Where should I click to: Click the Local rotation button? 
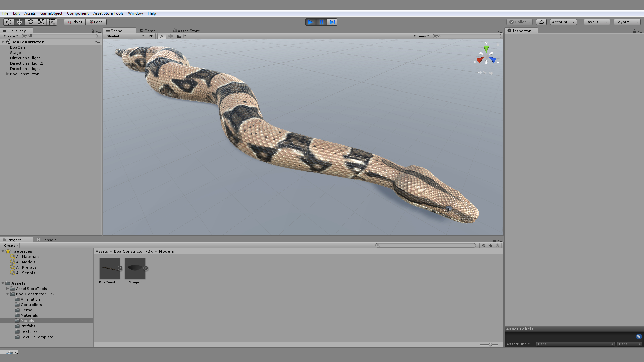pos(96,22)
